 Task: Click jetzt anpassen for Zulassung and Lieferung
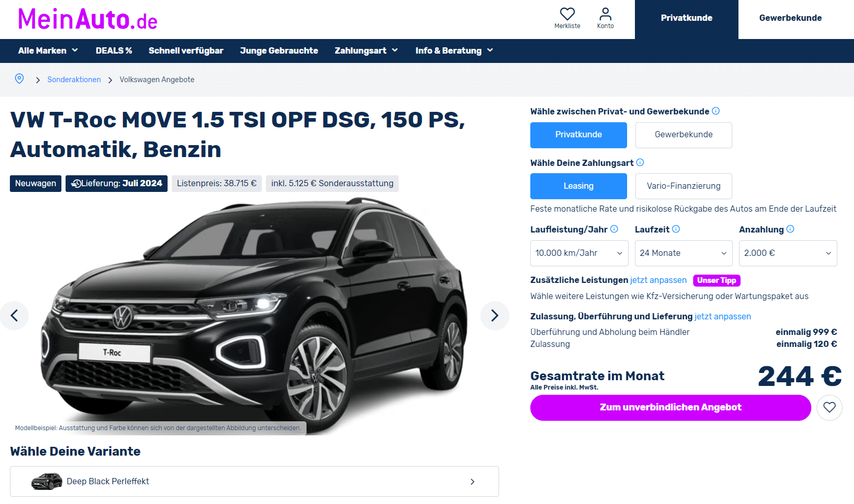723,317
